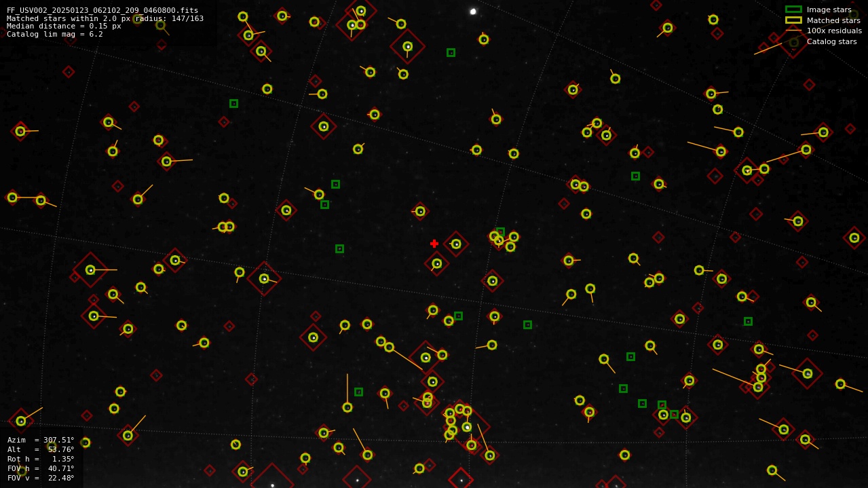The width and height of the screenshot is (868, 488).
Task: Select the FF_USV002 .fits filename text
Action: coord(102,11)
